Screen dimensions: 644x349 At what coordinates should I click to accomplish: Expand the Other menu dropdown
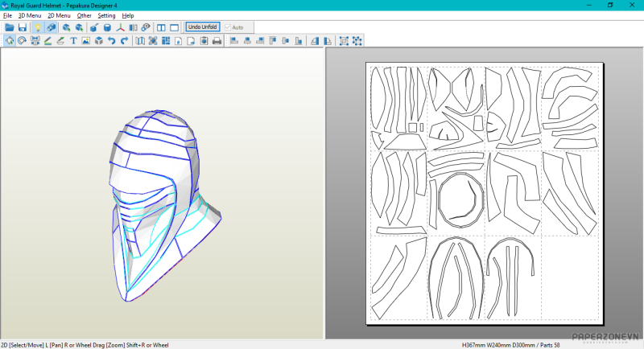[84, 15]
